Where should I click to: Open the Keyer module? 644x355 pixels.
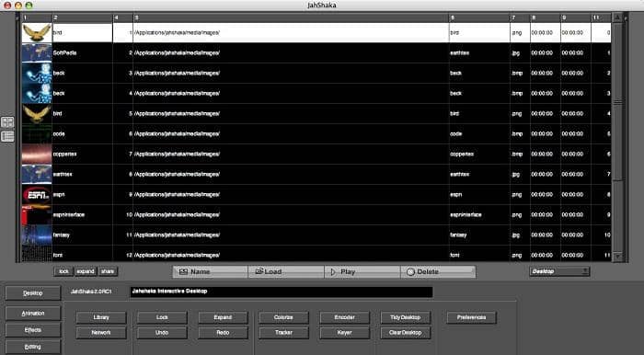345,332
